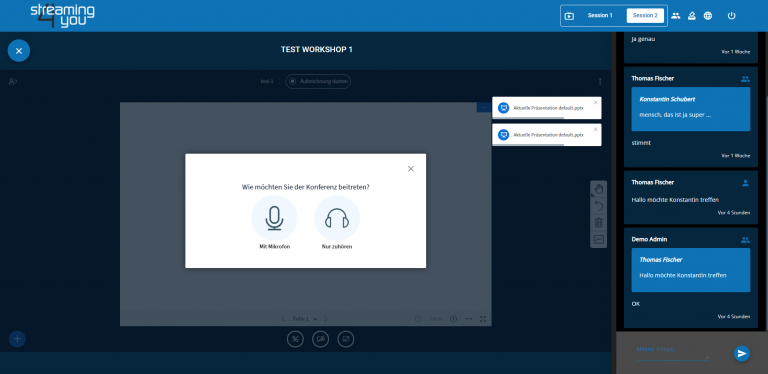Screen dimensions: 768x374
Task: Click the streaming4you logo
Action: click(x=63, y=16)
